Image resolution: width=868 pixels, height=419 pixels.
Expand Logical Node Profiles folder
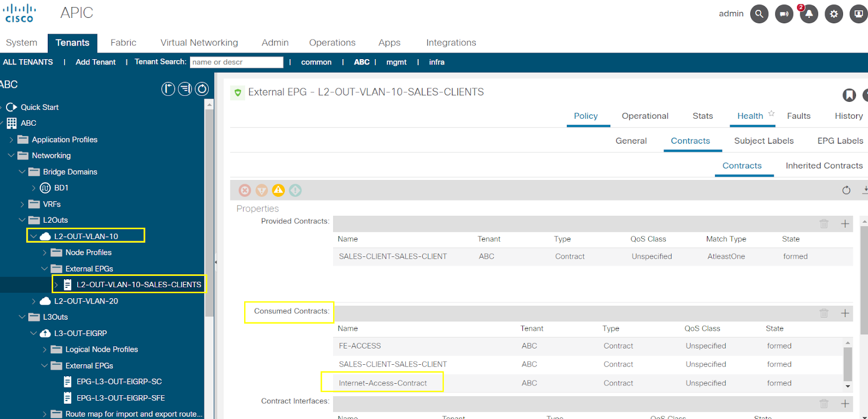point(44,350)
